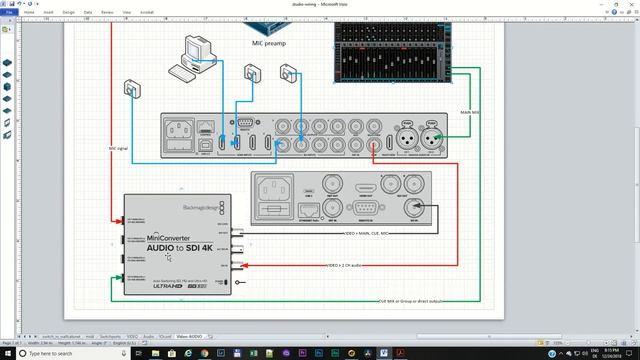This screenshot has height=360, width=640.
Task: Open the customize quick access toolbar dropdown
Action: [x=37, y=4]
